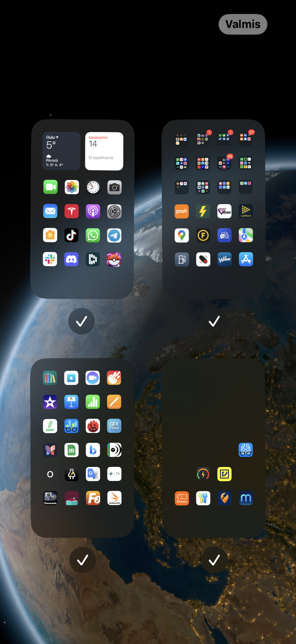Tap the Panasonic camera app icon
This screenshot has height=644, width=296.
(x=50, y=498)
